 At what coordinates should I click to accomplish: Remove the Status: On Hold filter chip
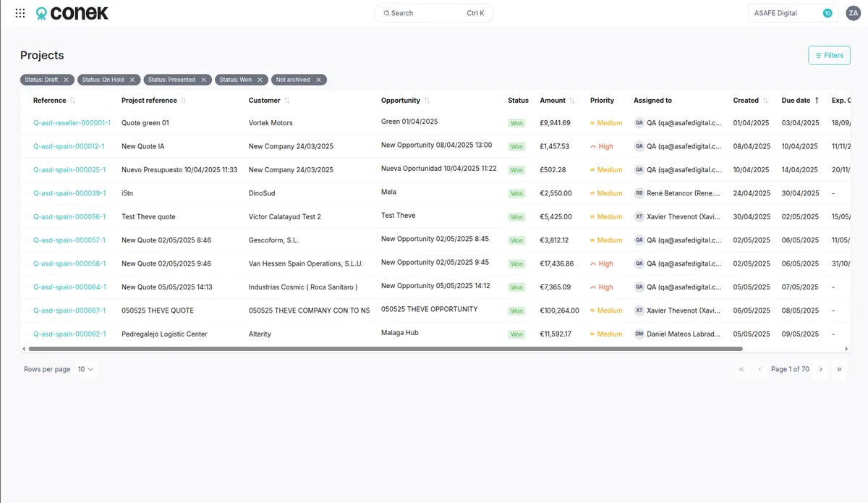pyautogui.click(x=132, y=80)
